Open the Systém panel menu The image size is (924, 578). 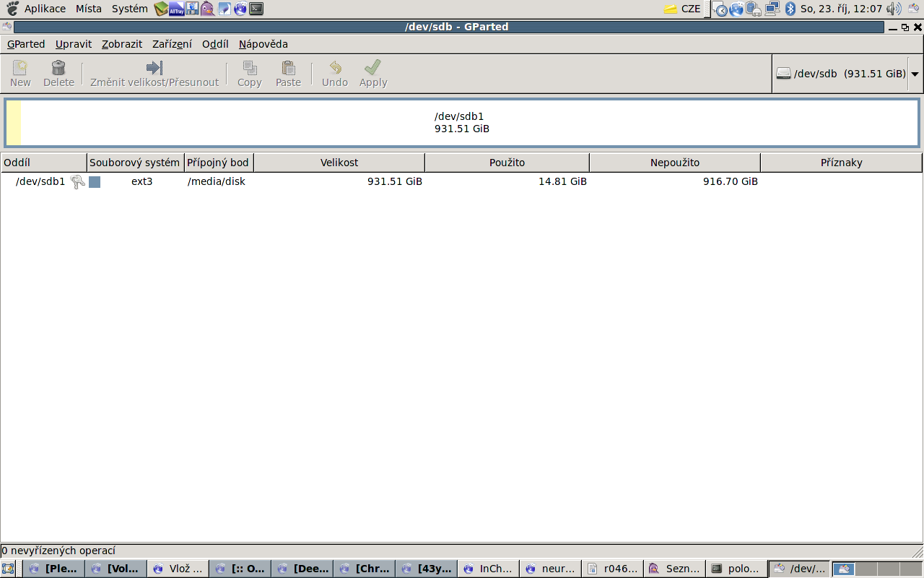point(130,9)
